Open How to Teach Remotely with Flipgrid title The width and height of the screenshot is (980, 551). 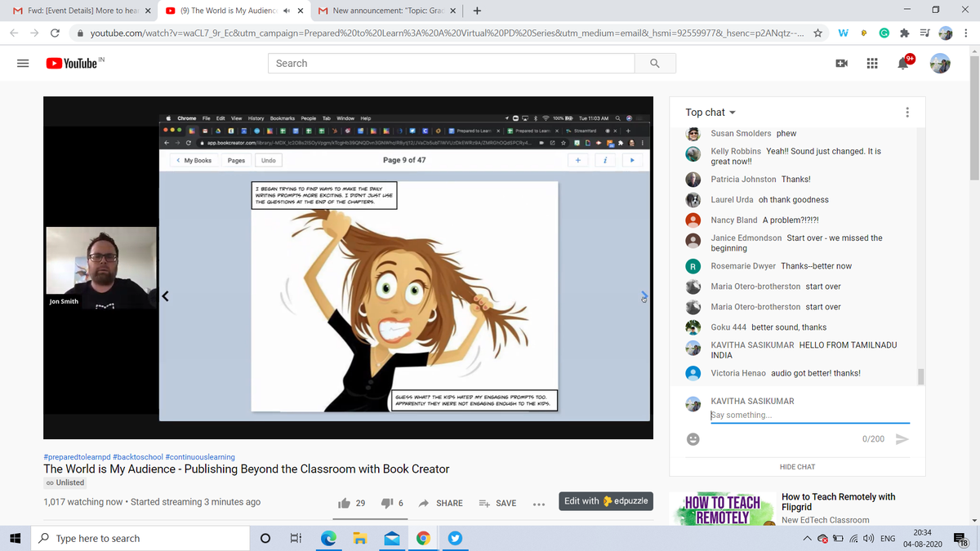838,501
